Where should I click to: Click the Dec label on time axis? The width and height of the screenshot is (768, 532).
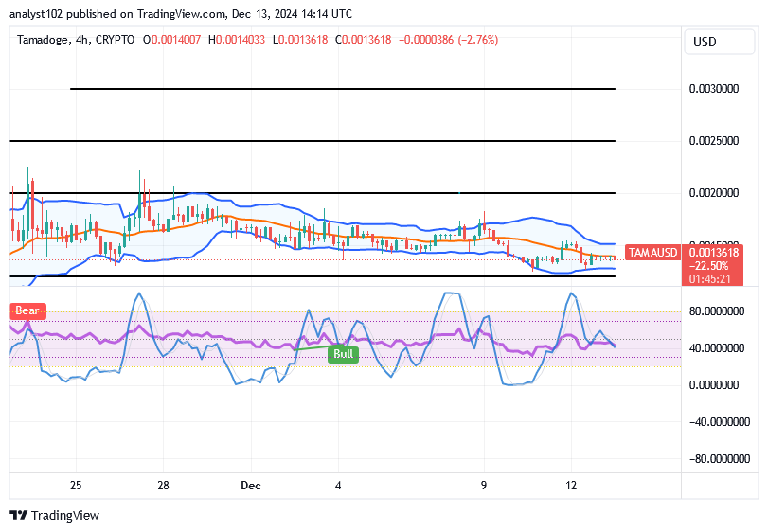click(250, 486)
